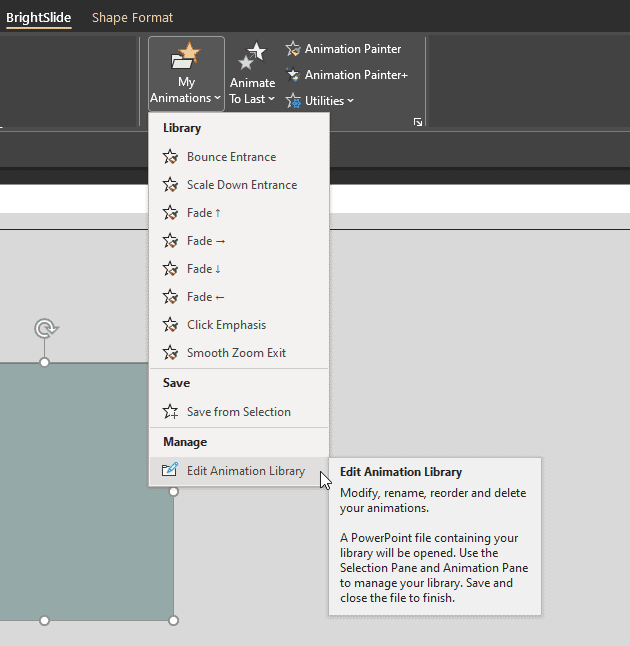Click the Animate To Last star icon

point(252,56)
